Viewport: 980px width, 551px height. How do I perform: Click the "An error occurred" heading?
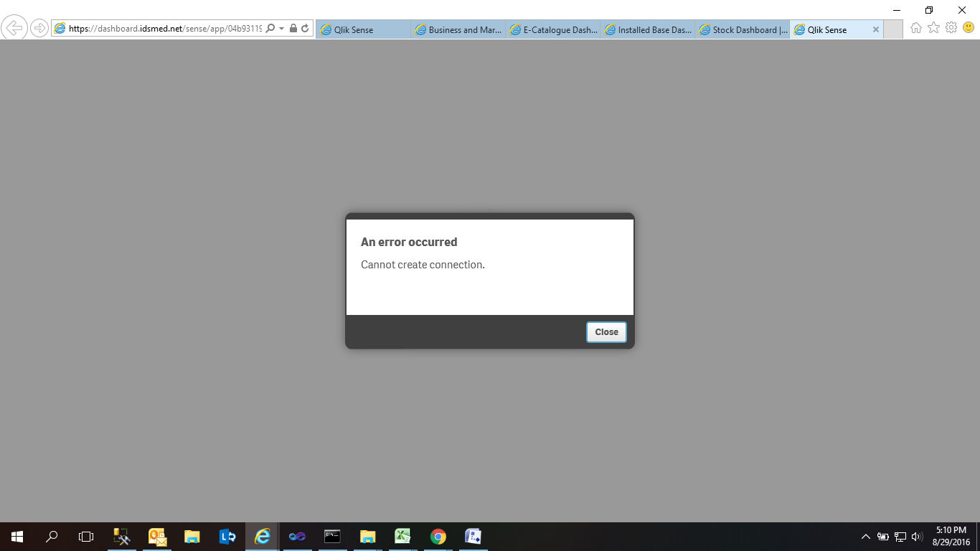click(x=409, y=242)
